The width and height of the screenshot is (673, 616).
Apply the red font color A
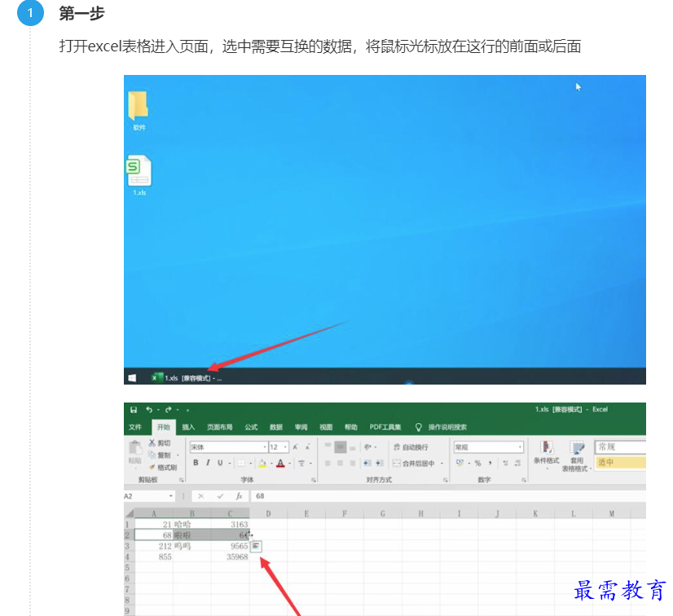[x=281, y=463]
